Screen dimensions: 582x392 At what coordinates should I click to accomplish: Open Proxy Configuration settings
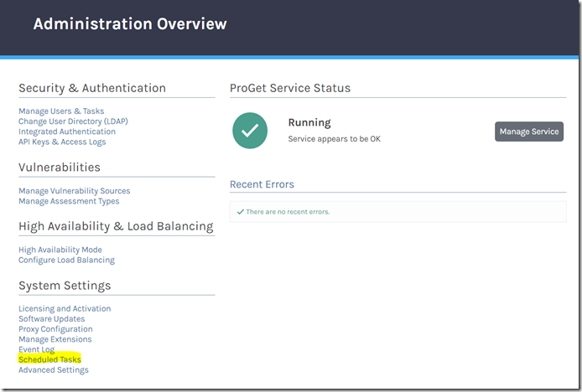coord(55,329)
